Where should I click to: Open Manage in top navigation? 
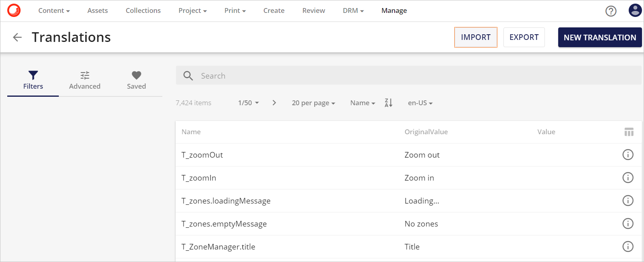point(394,10)
